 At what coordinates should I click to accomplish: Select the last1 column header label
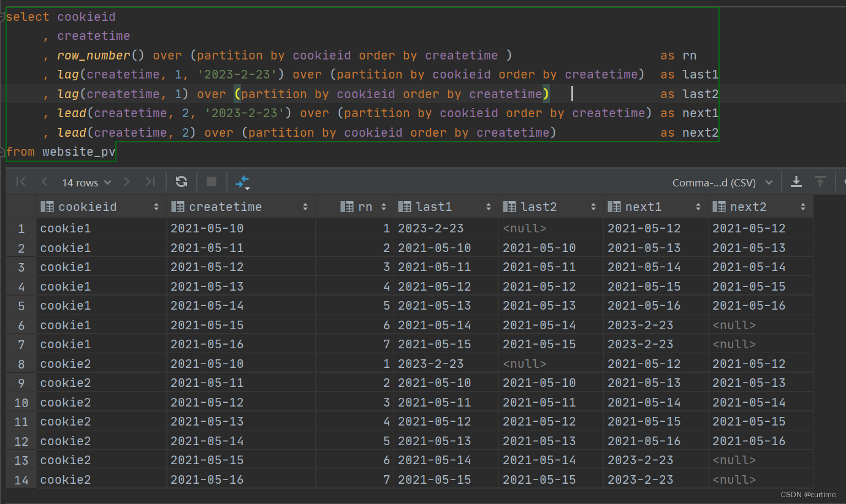434,207
